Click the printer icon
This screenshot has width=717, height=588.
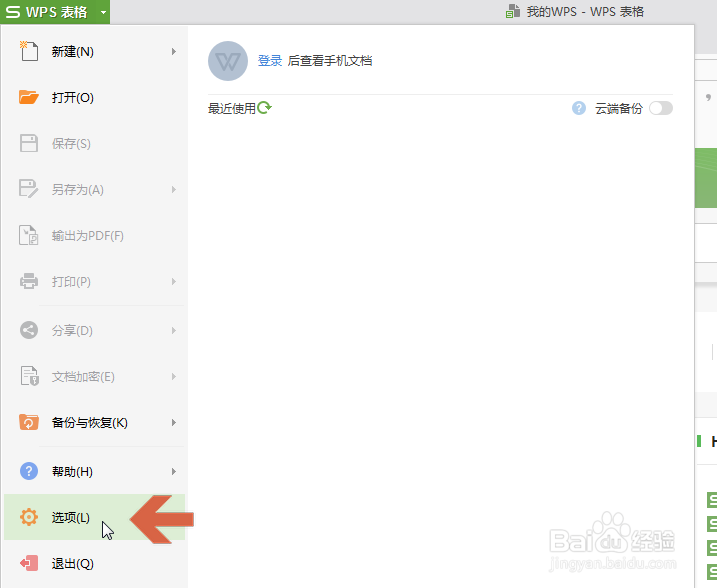click(29, 281)
